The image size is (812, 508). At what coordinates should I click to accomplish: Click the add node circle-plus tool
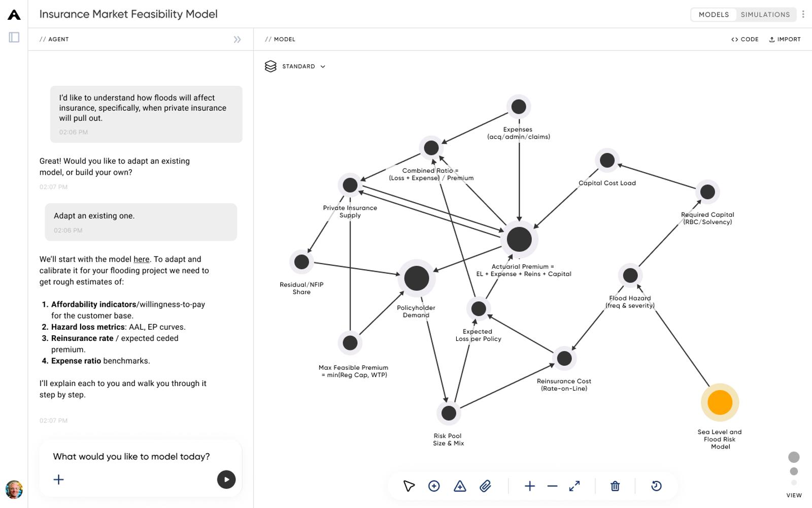pos(434,486)
